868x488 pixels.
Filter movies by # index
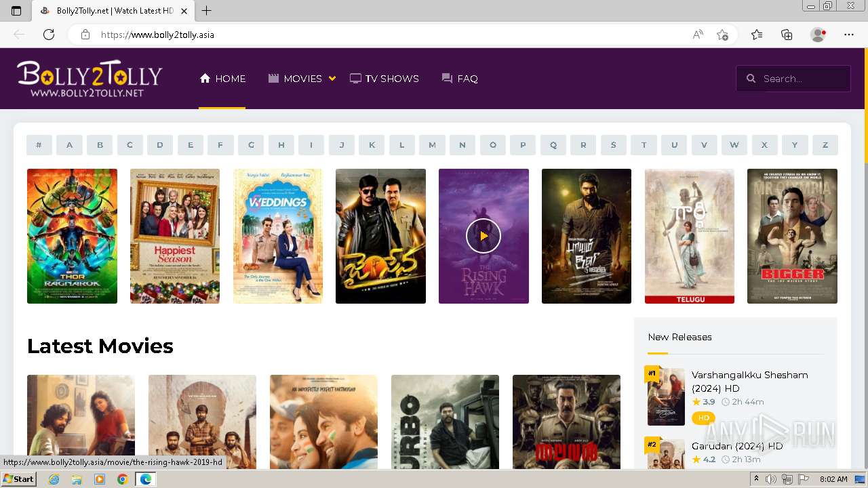39,145
